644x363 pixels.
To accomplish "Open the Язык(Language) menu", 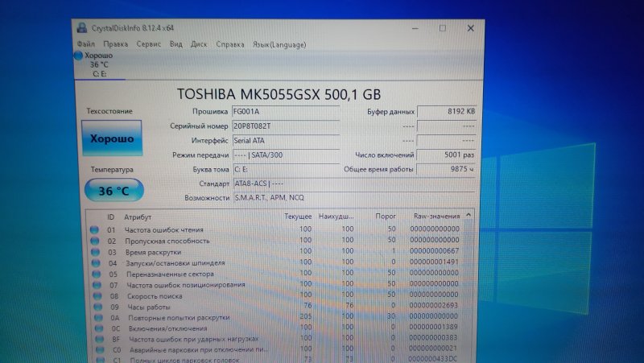I will tap(279, 44).
